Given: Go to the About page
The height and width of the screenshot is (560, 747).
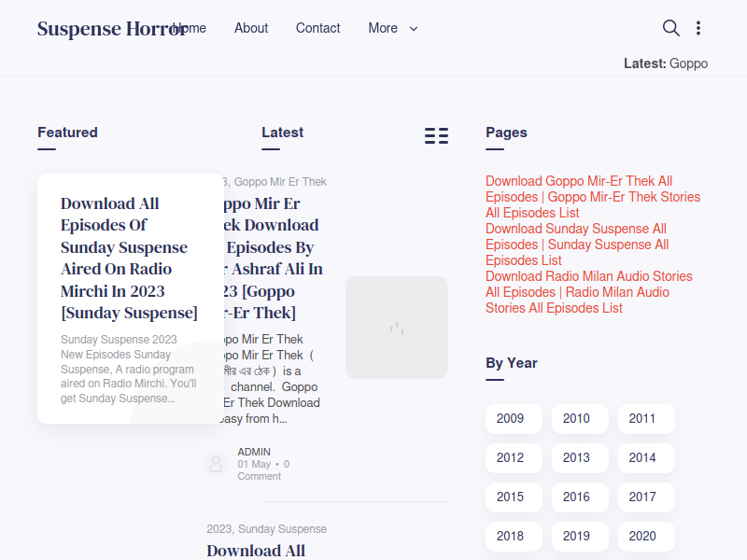Looking at the screenshot, I should pyautogui.click(x=251, y=28).
